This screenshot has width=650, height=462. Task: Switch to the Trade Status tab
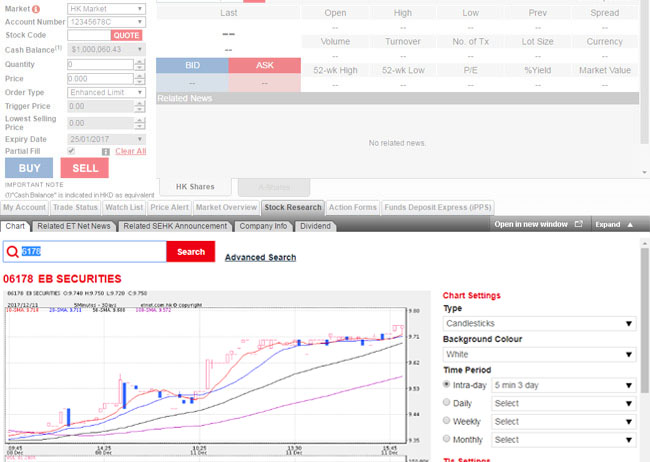75,207
